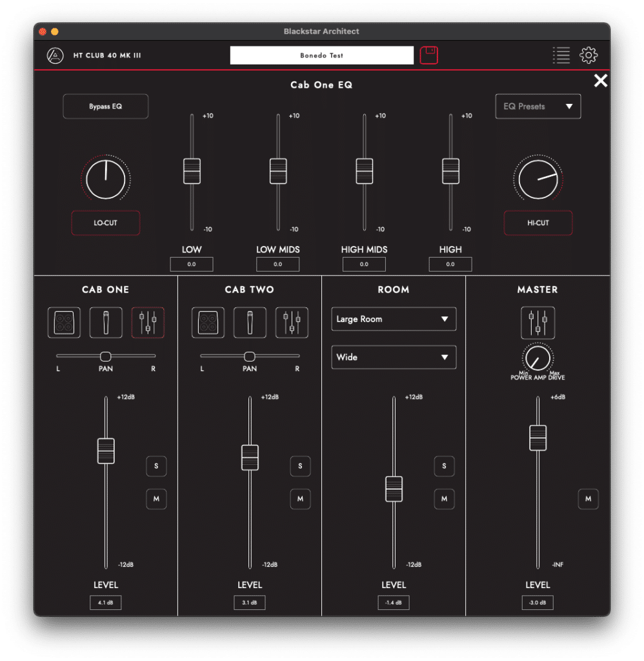644x661 pixels.
Task: Solo the Cab One channel
Action: click(156, 466)
